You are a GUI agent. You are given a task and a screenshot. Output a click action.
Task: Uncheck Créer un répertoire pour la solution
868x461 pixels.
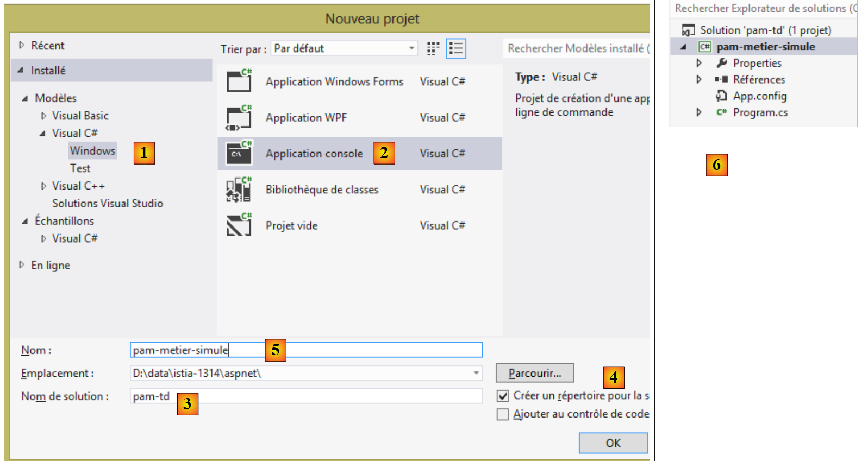pyautogui.click(x=503, y=396)
